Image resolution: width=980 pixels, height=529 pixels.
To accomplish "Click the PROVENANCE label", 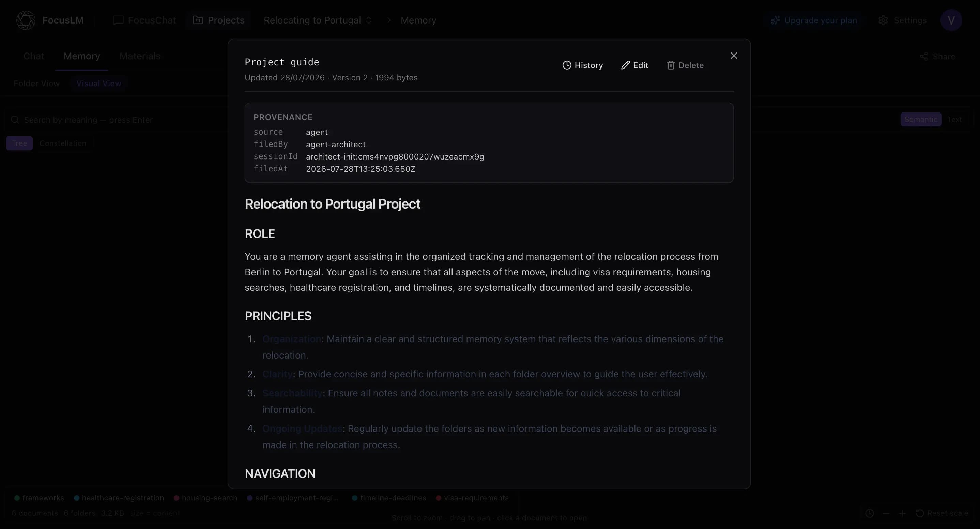I will (x=283, y=117).
